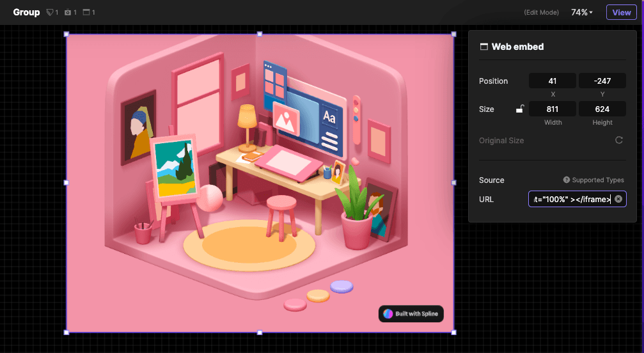Click the reset Original Size icon

click(619, 140)
